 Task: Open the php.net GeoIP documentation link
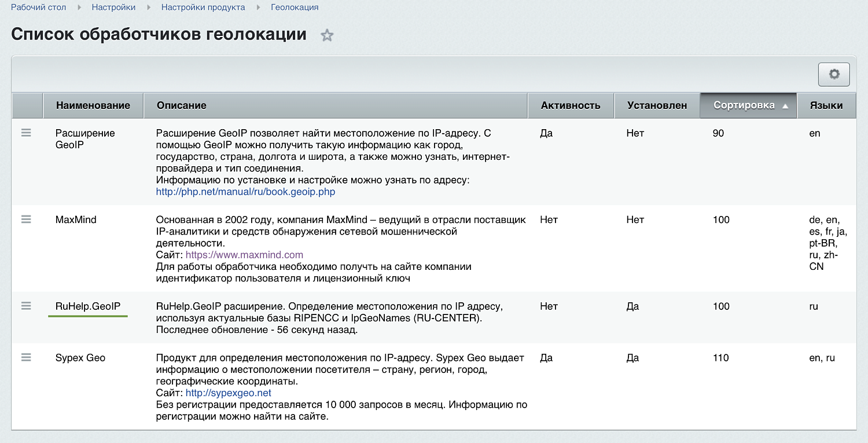(x=245, y=192)
